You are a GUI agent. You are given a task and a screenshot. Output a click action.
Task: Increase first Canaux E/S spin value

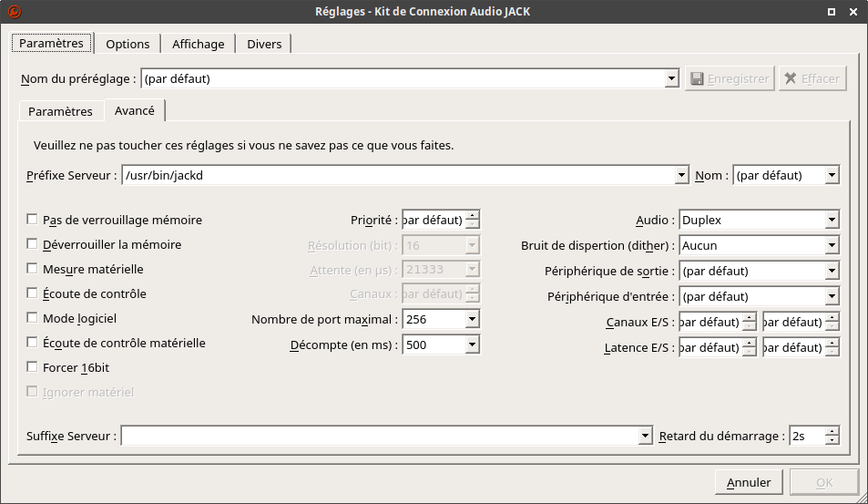click(749, 317)
